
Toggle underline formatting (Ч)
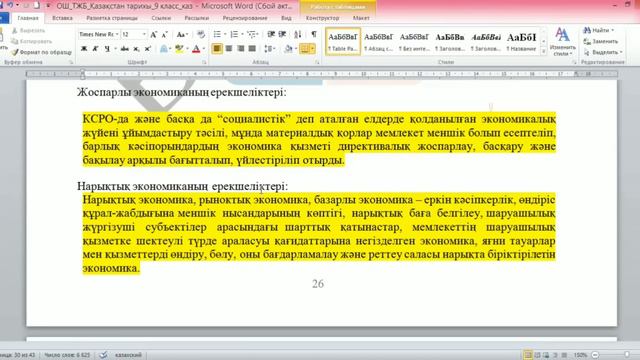107,49
